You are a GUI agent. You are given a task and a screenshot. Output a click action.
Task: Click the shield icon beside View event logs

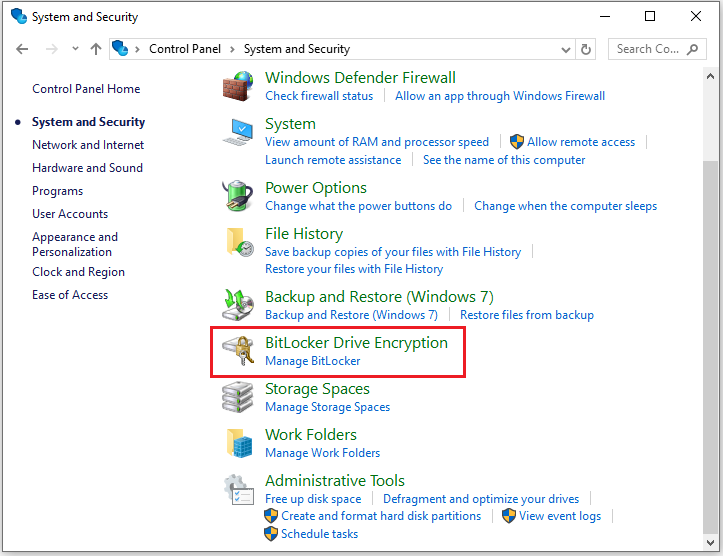tap(509, 516)
